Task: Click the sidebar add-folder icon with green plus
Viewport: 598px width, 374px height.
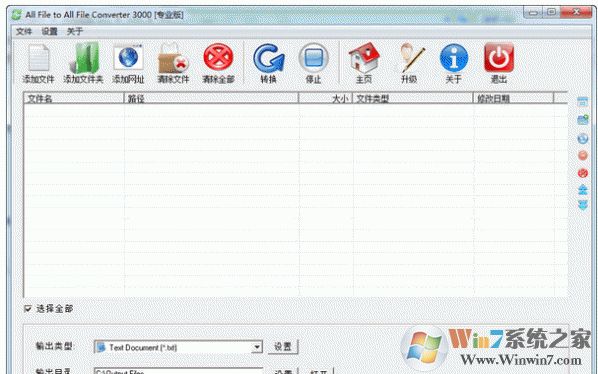Action: [x=583, y=120]
